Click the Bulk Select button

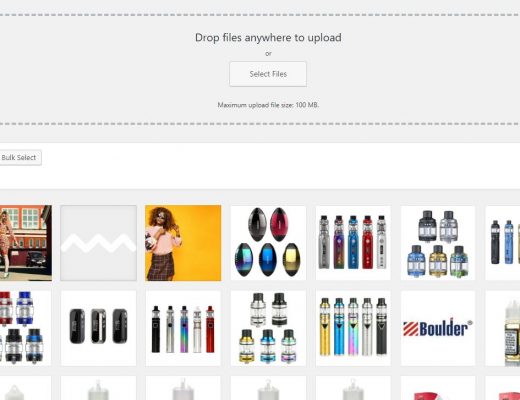(19, 158)
